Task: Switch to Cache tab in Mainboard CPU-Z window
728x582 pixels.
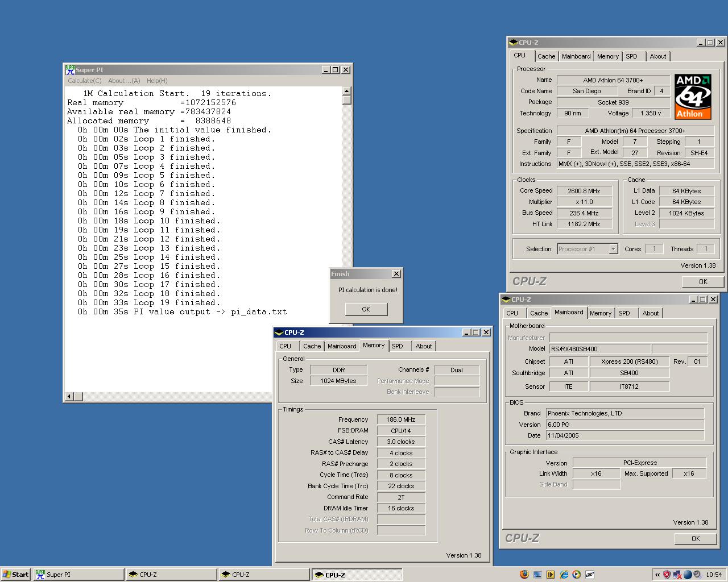Action: (x=539, y=313)
